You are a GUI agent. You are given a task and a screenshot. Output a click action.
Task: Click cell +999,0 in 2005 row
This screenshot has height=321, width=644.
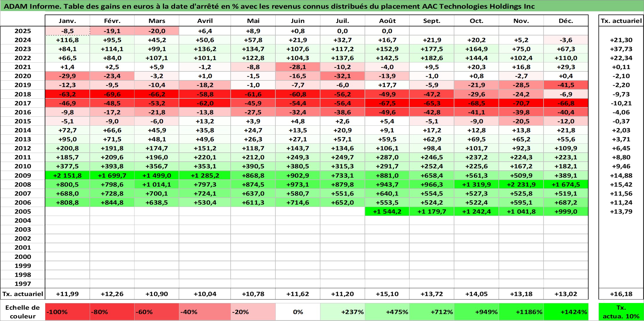click(566, 212)
